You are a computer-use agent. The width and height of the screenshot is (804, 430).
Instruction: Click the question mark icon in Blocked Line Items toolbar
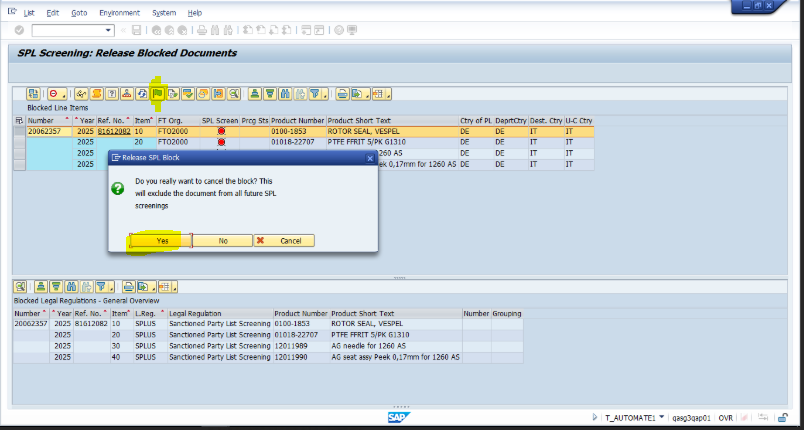pos(112,94)
